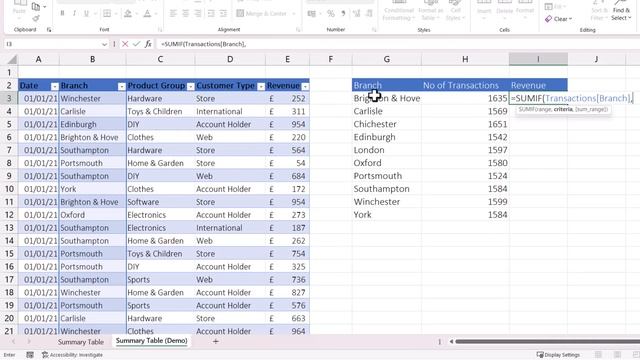This screenshot has height=360, width=640.
Task: Increase decimal places
Action: click(x=356, y=13)
